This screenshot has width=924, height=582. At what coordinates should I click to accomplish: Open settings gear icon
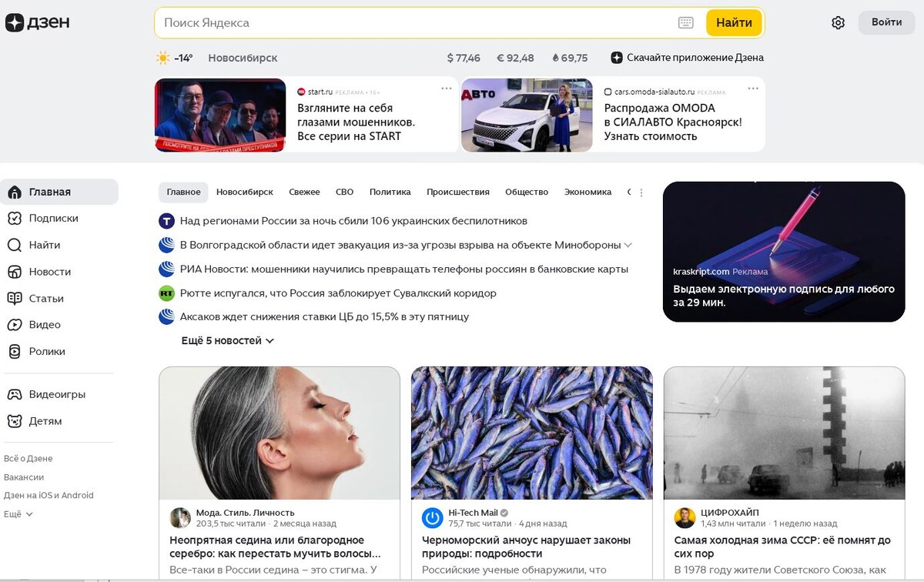[x=839, y=23]
